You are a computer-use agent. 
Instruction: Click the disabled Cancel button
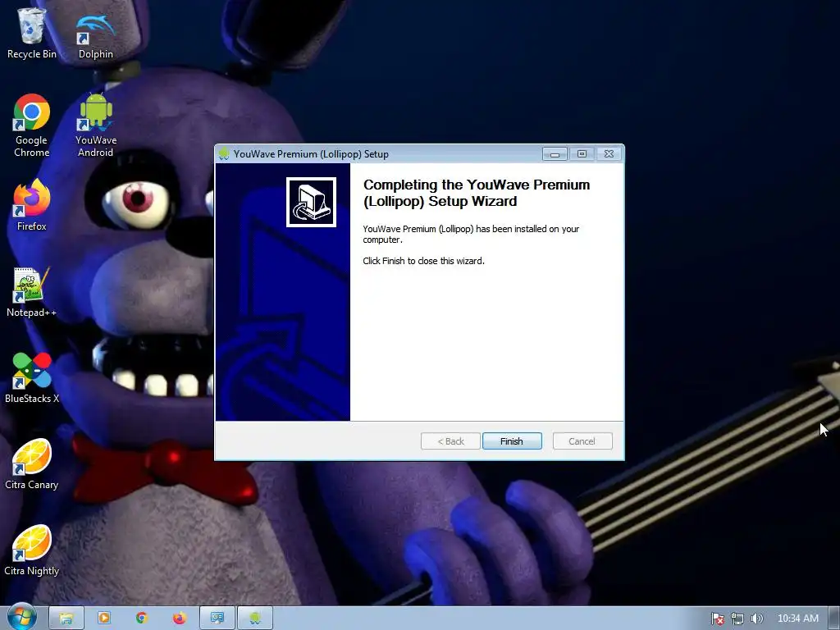coord(582,441)
